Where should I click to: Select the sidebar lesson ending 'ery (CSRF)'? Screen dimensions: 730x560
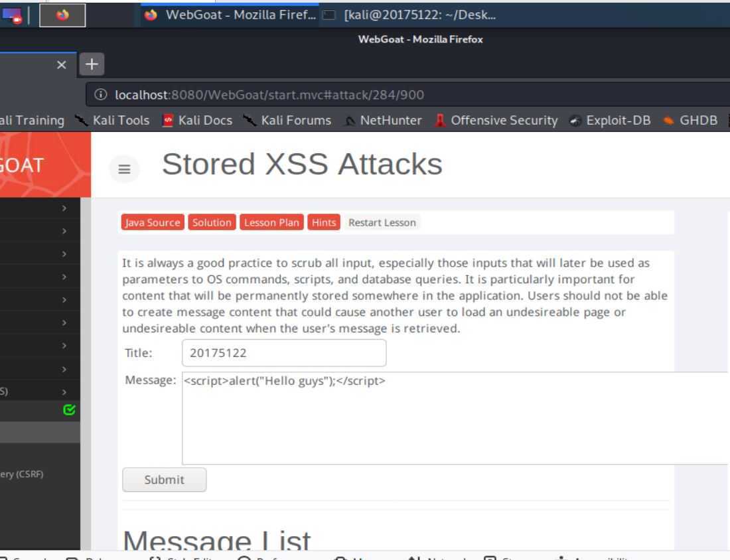coord(21,474)
